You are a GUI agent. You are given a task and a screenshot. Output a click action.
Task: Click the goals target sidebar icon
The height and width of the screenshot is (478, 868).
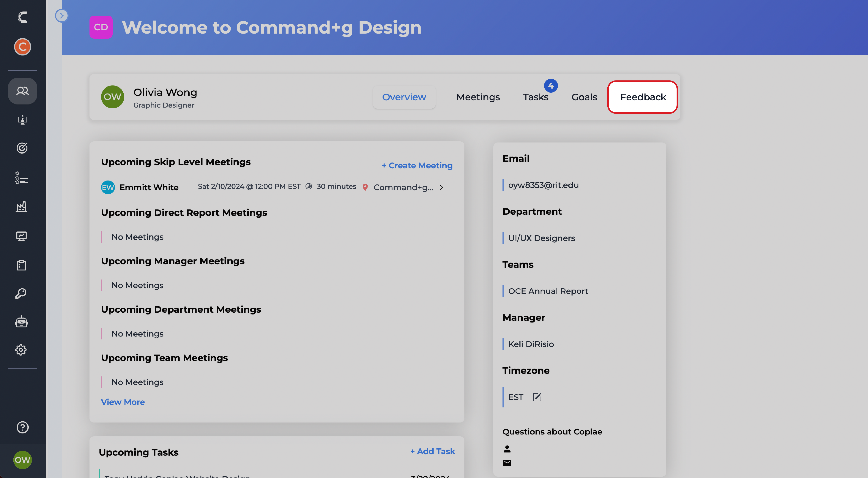[22, 148]
